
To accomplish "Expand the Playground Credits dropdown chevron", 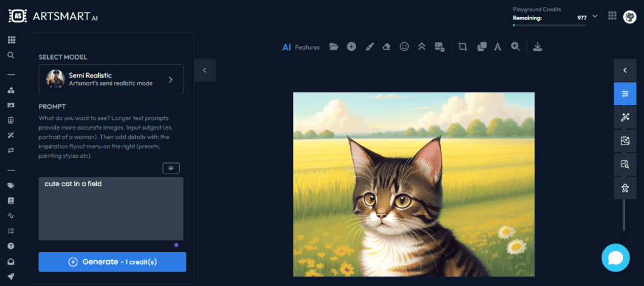I will [x=595, y=16].
